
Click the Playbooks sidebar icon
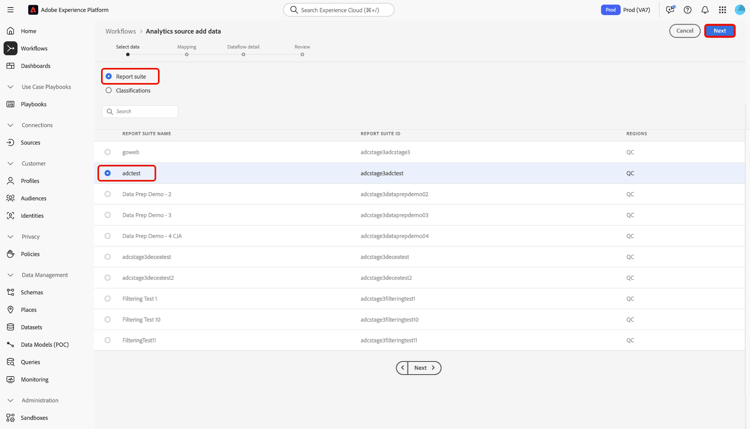(11, 104)
